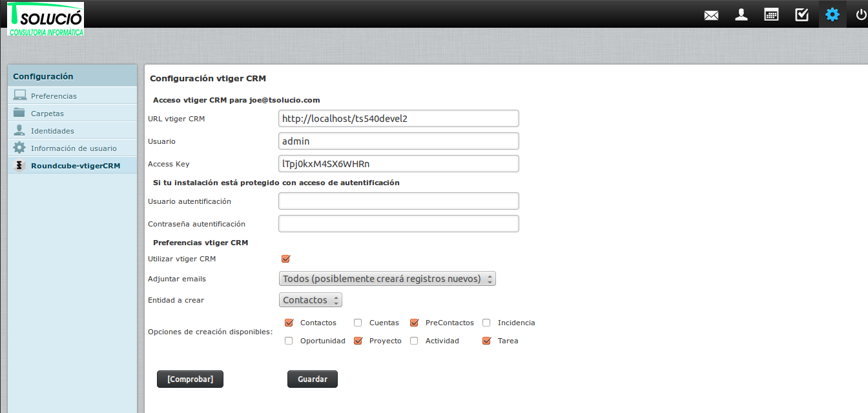The width and height of the screenshot is (868, 413).
Task: Open the Carpetas settings section
Action: (47, 114)
